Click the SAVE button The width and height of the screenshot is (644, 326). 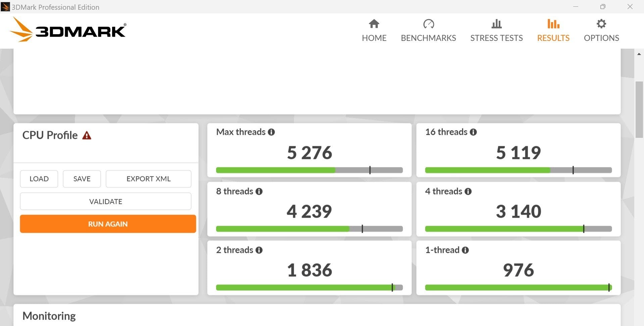click(x=82, y=179)
